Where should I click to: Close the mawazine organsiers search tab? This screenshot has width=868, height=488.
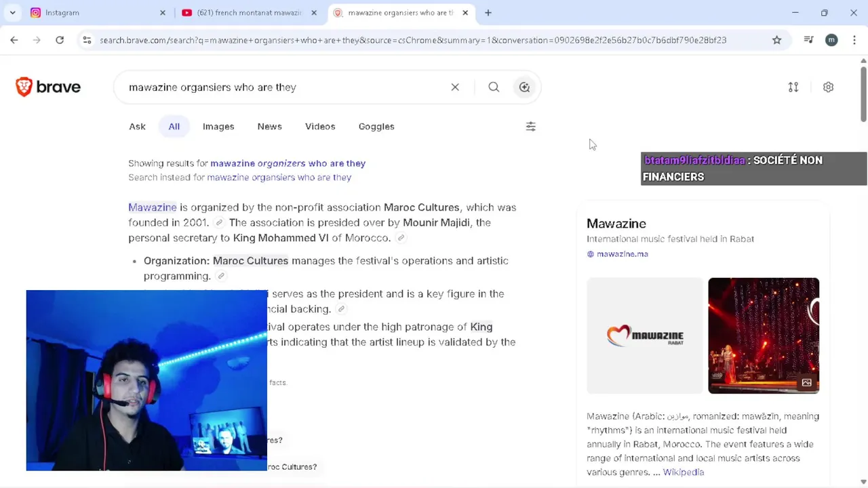[x=465, y=12]
